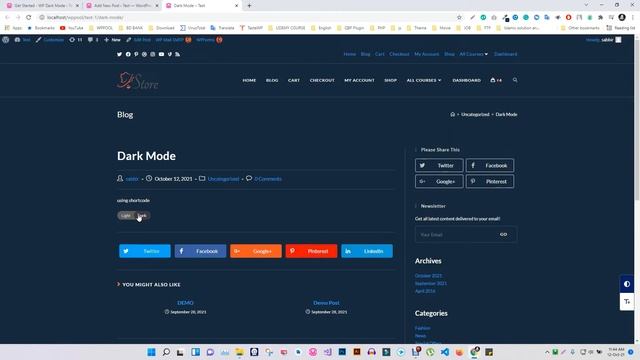The width and height of the screenshot is (640, 360).
Task: Switch the shortcode toggle to Light
Action: tap(126, 216)
